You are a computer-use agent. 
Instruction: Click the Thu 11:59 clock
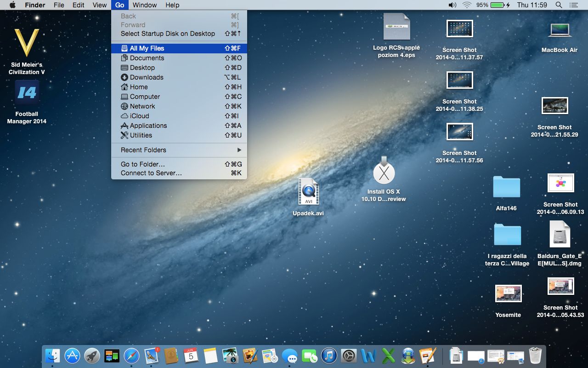[532, 5]
